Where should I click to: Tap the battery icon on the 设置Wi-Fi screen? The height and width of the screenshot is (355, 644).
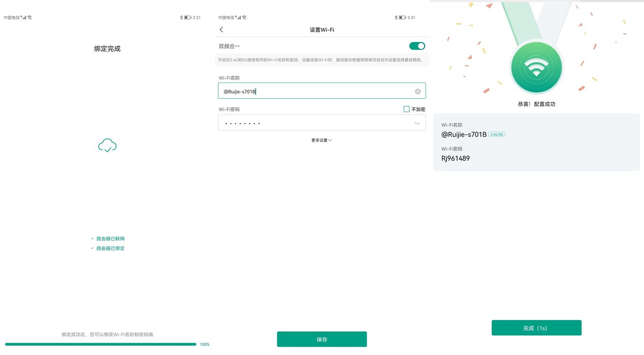(x=402, y=18)
